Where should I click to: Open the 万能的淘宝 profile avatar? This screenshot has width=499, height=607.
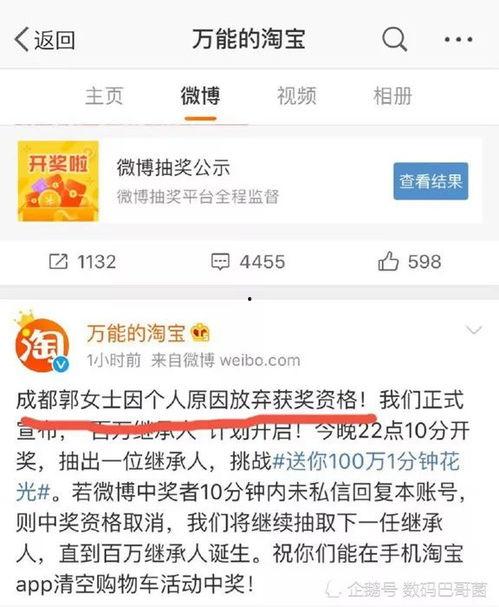point(42,343)
